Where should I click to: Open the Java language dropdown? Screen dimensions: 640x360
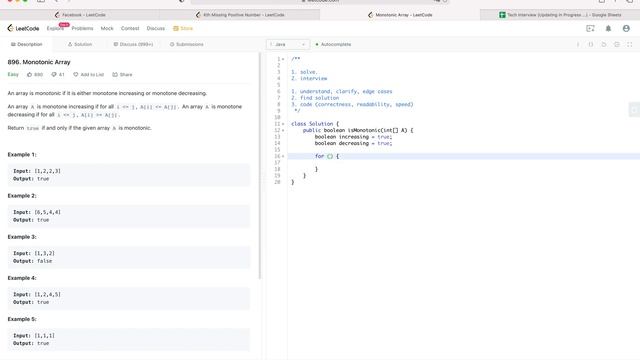pyautogui.click(x=288, y=44)
